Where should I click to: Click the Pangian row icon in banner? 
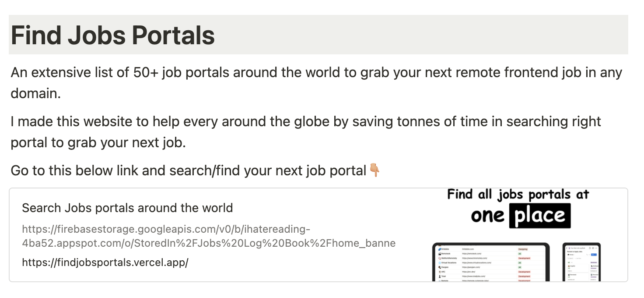coord(441,267)
